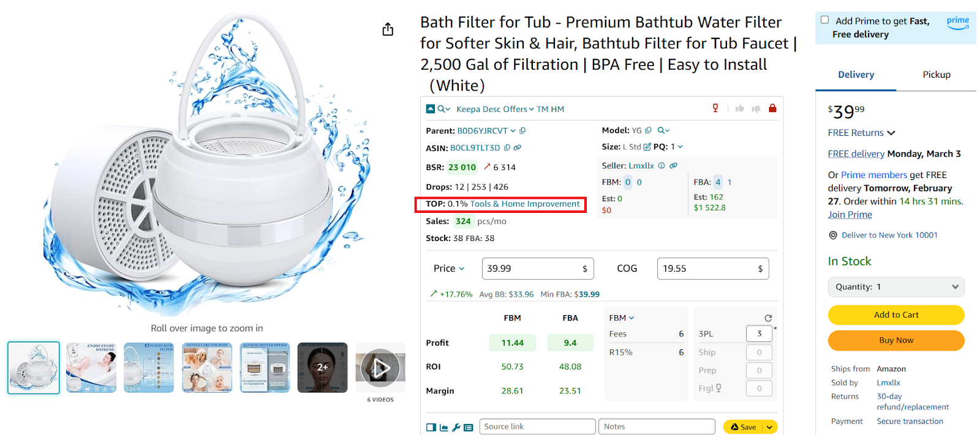Expand the FREE Returns chevron
980x435 pixels.
891,133
